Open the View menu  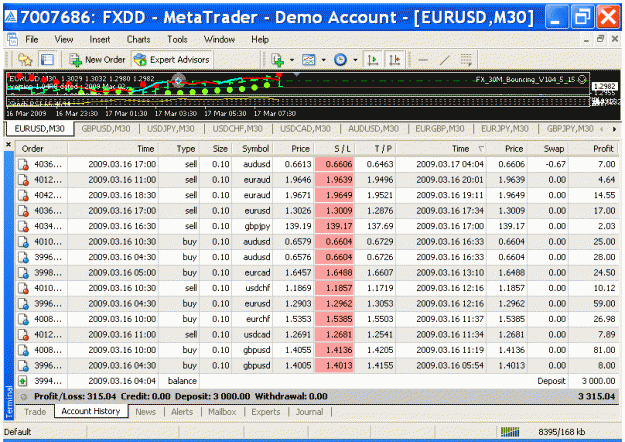(x=64, y=39)
